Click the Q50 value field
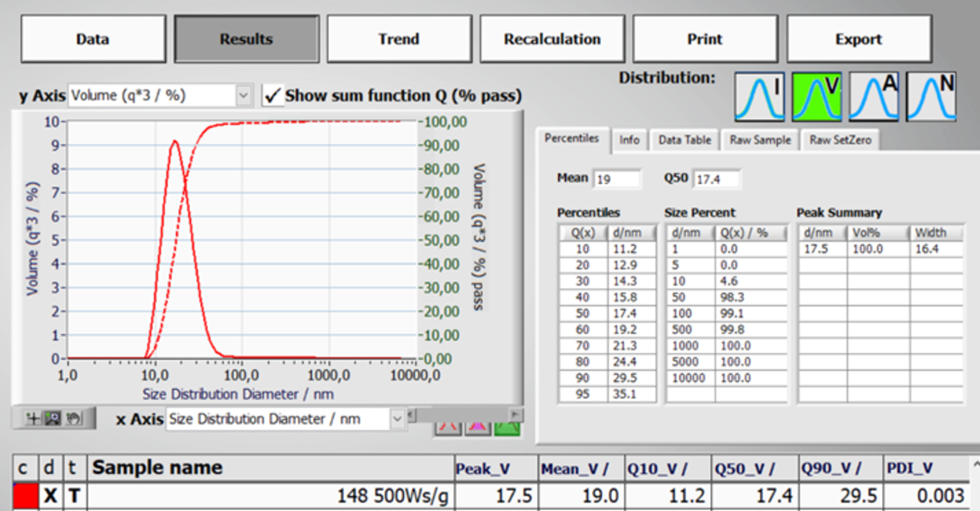Image resolution: width=980 pixels, height=511 pixels. [x=715, y=179]
